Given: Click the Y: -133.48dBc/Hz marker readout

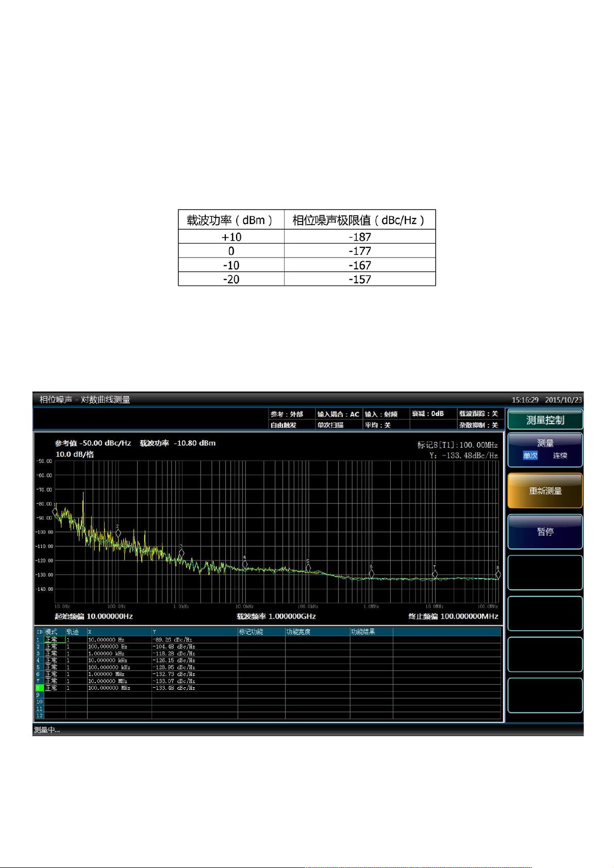Looking at the screenshot, I should 463,456.
